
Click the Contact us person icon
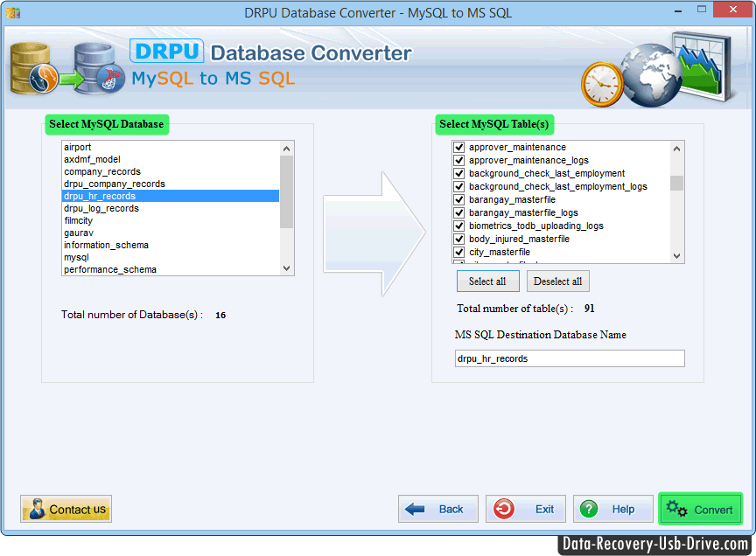(37, 509)
